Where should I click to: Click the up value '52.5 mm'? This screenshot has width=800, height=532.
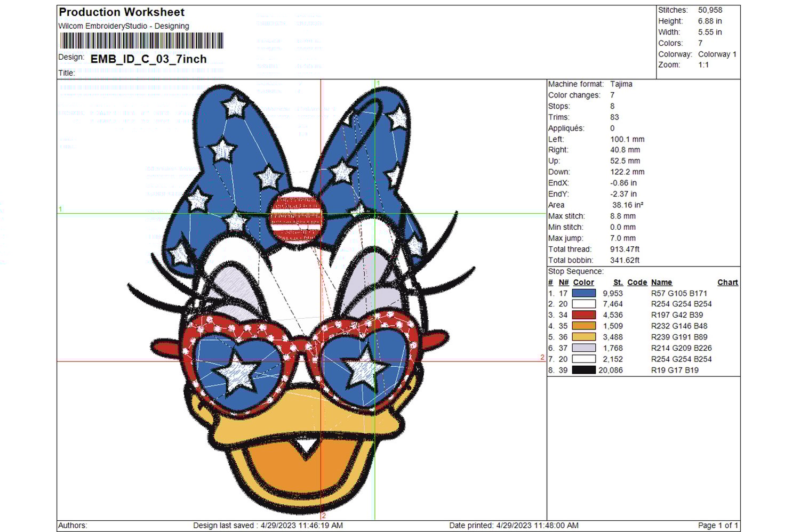coord(625,161)
